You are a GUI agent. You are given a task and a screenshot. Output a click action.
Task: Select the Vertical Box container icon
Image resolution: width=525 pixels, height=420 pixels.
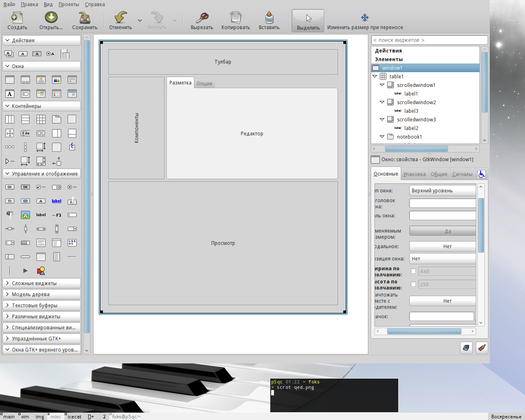(x=25, y=119)
